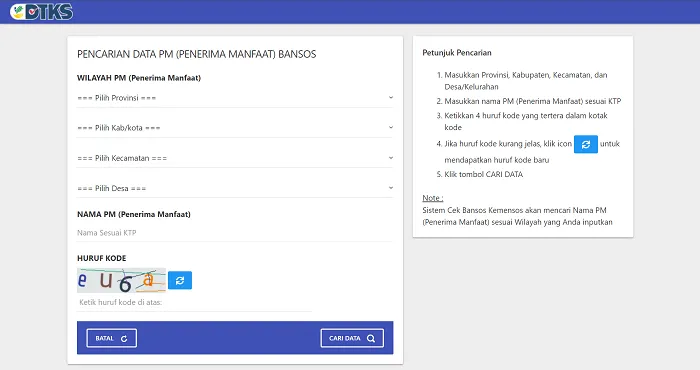Click the BATAL button
The width and height of the screenshot is (700, 370).
point(112,338)
